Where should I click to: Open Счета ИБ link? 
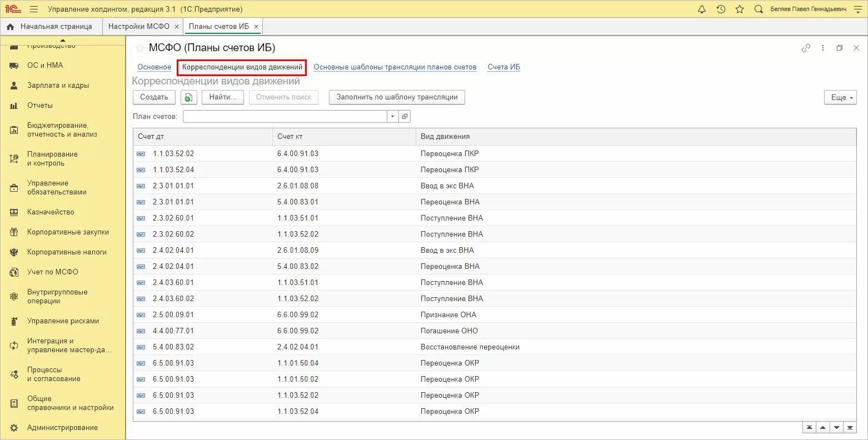tap(503, 67)
